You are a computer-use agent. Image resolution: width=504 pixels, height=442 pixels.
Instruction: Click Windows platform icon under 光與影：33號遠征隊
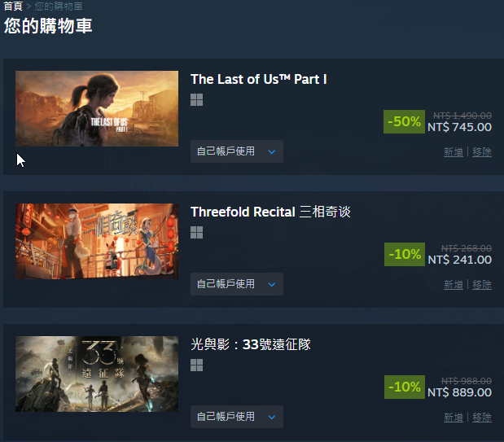tap(196, 365)
